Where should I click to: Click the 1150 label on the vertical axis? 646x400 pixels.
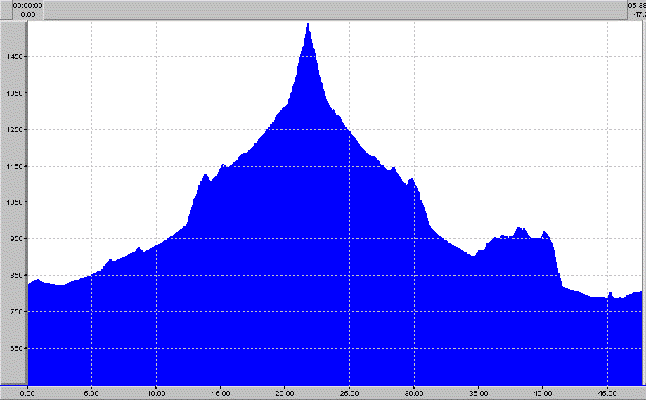(x=13, y=166)
